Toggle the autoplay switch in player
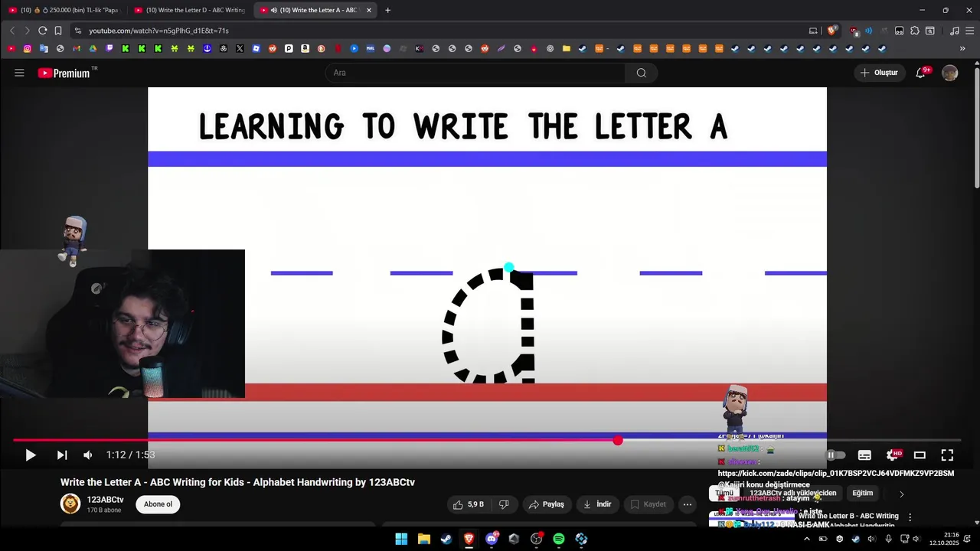Image resolution: width=980 pixels, height=551 pixels. pyautogui.click(x=835, y=455)
